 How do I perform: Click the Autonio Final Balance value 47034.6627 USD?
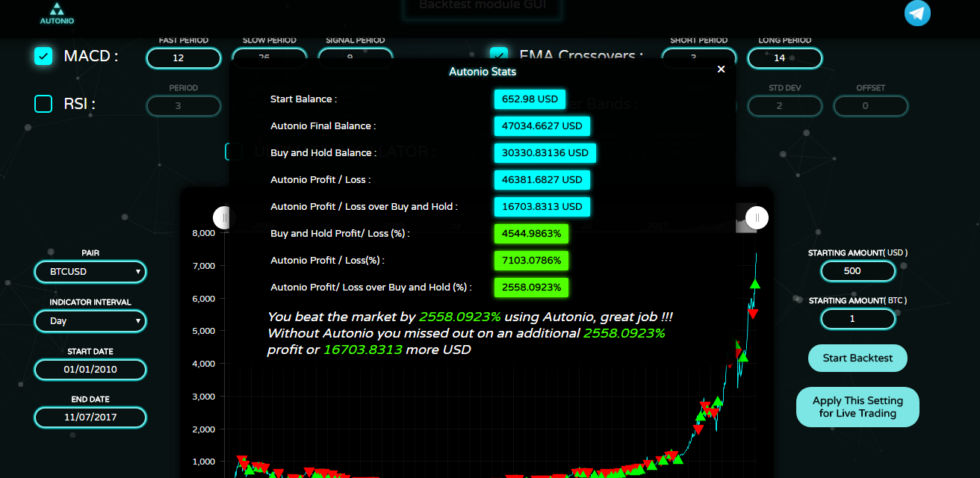[x=542, y=126]
